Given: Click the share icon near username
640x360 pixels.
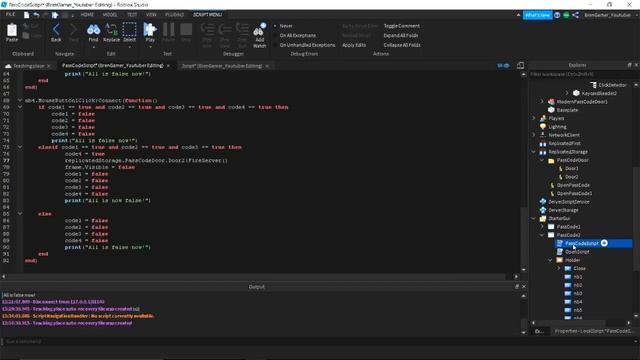Looking at the screenshot, I should click(576, 15).
